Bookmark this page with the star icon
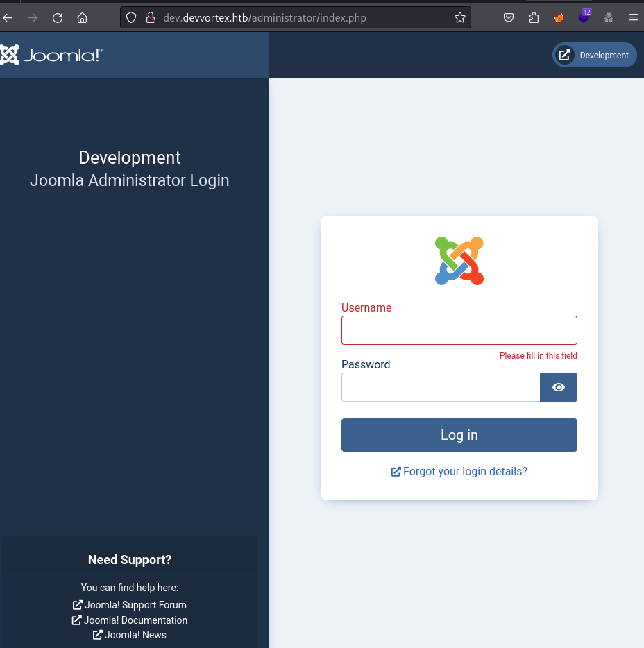 coord(459,17)
